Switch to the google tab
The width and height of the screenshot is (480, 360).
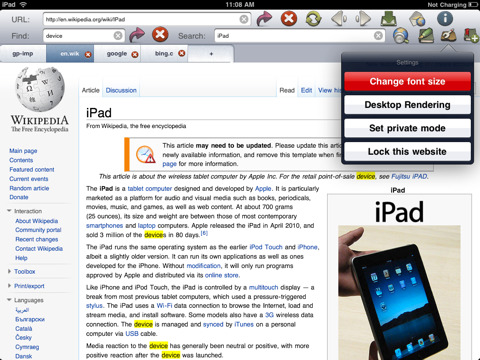pos(117,54)
